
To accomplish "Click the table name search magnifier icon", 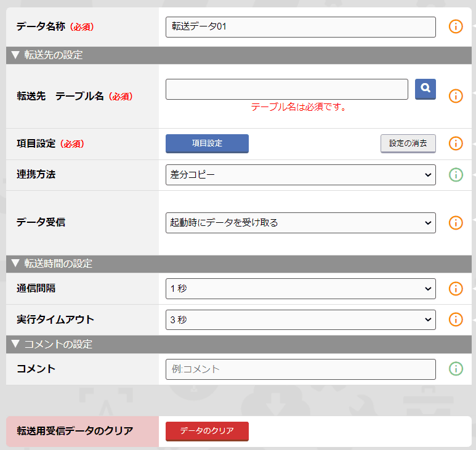I will click(425, 89).
